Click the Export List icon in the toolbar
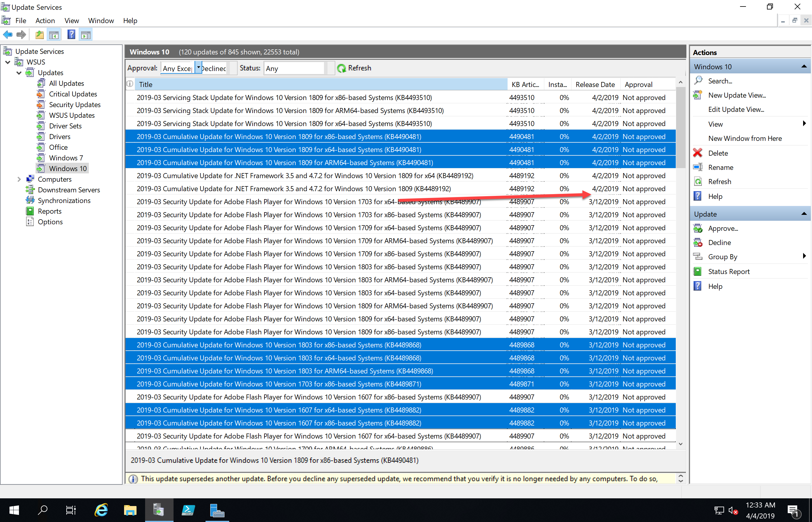The height and width of the screenshot is (522, 812). click(39, 34)
